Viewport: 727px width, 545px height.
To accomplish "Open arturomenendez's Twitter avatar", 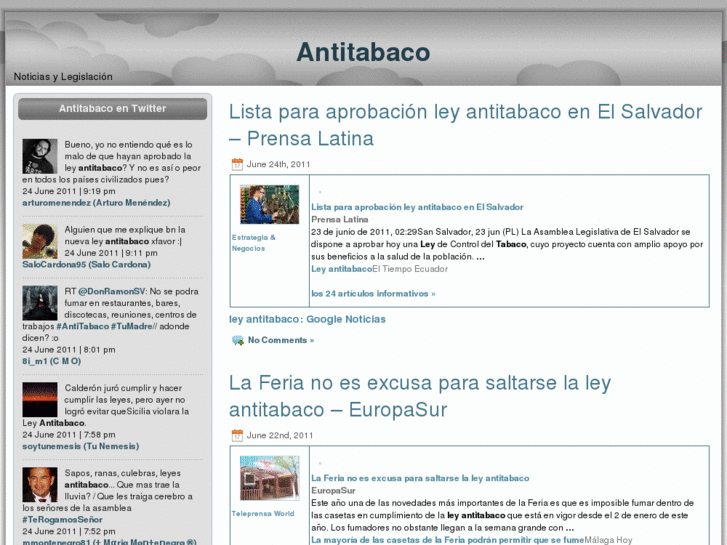I will click(x=40, y=156).
